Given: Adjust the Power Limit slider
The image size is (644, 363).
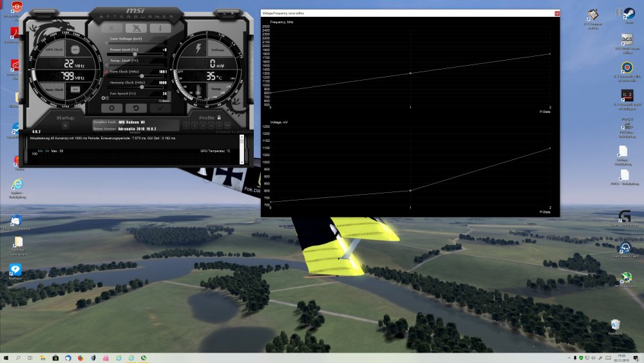Looking at the screenshot, I should tap(135, 54).
